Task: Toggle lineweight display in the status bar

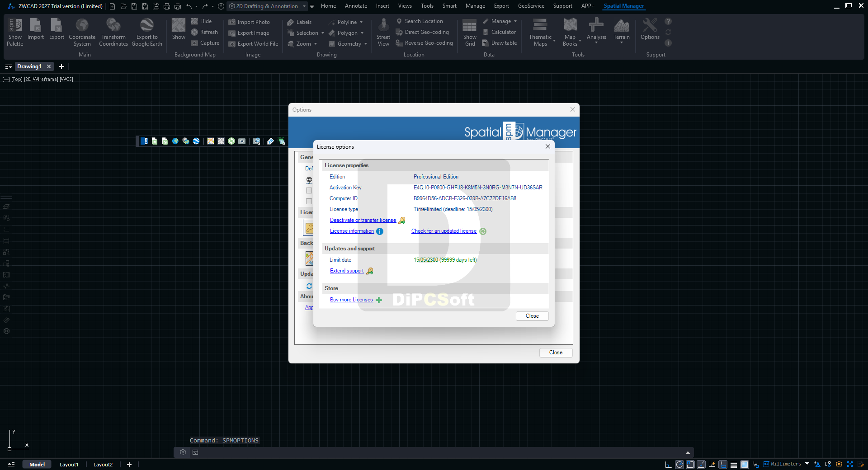Action: [734, 465]
